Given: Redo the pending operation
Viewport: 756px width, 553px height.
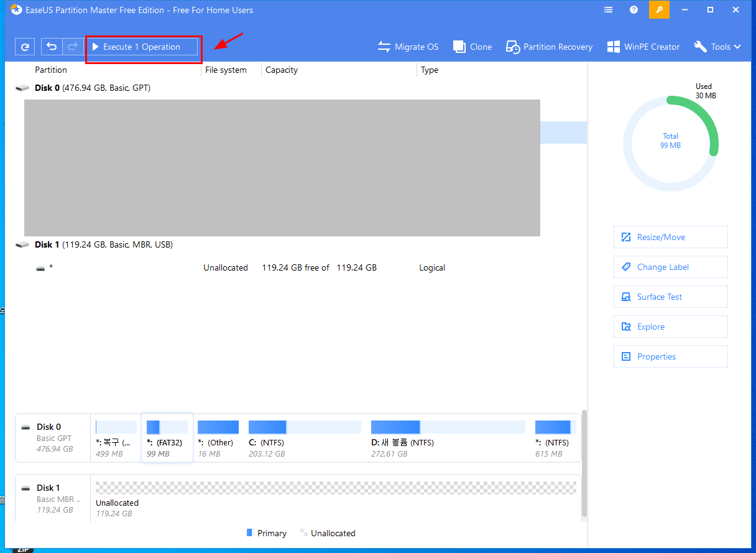Looking at the screenshot, I should coord(73,47).
